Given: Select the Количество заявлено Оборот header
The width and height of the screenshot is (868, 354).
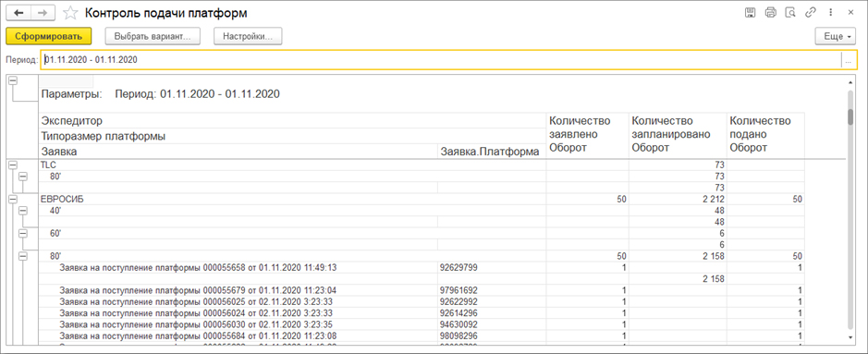Looking at the screenshot, I should click(587, 136).
